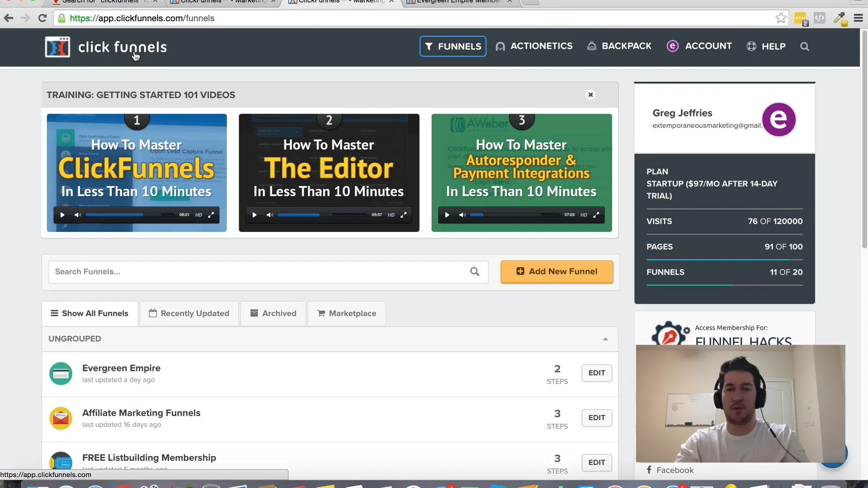Switch to the Archived tab
Image resolution: width=868 pixels, height=488 pixels.
(x=273, y=314)
